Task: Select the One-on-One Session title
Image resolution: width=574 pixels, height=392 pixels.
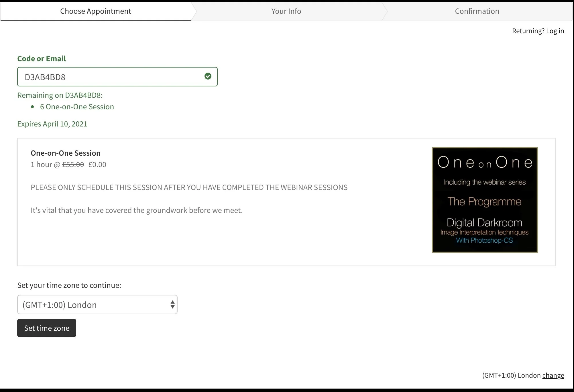Action: [x=66, y=153]
